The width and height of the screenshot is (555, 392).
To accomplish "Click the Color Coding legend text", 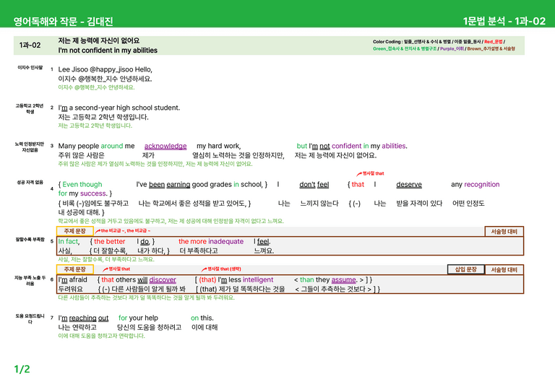I will tap(444, 45).
